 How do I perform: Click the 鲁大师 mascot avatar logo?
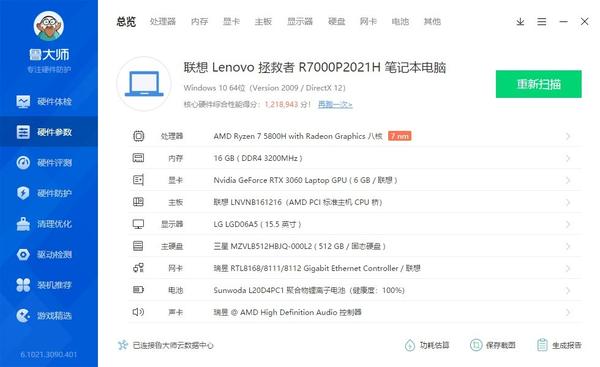(49, 26)
